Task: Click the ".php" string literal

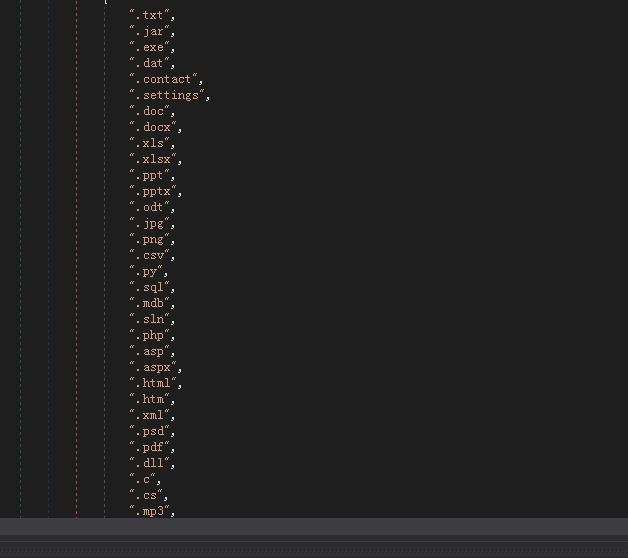Action: 149,336
